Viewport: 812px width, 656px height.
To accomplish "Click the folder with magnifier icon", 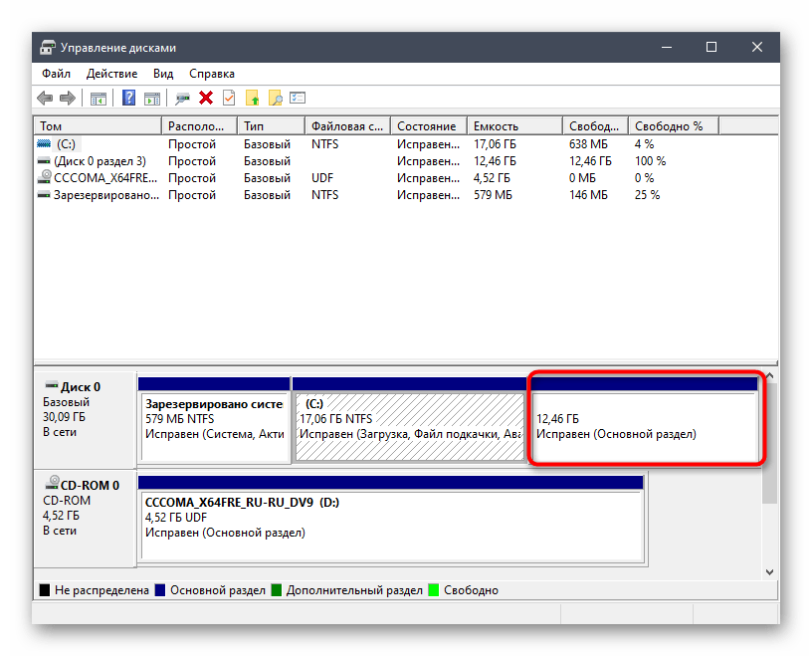I will click(x=276, y=98).
